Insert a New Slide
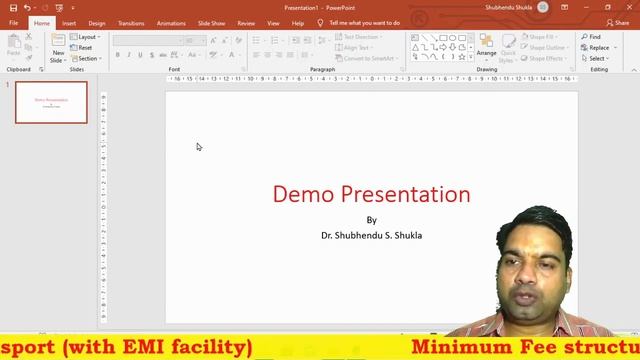Viewport: 640px width, 360px height. [58, 48]
